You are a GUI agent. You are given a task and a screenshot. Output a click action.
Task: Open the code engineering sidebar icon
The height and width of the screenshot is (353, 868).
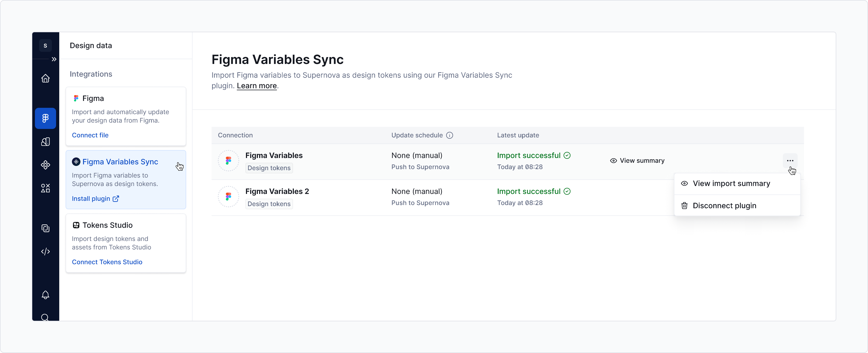click(45, 251)
